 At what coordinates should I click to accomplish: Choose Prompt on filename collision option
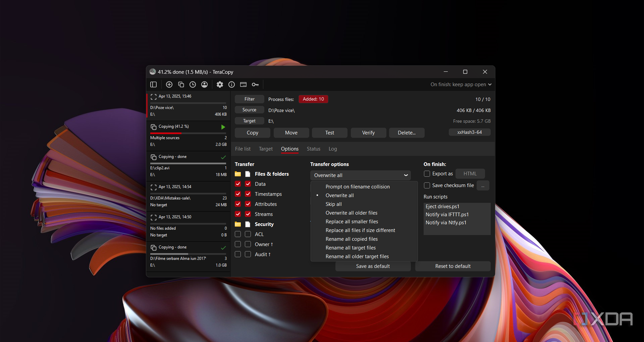[364, 187]
